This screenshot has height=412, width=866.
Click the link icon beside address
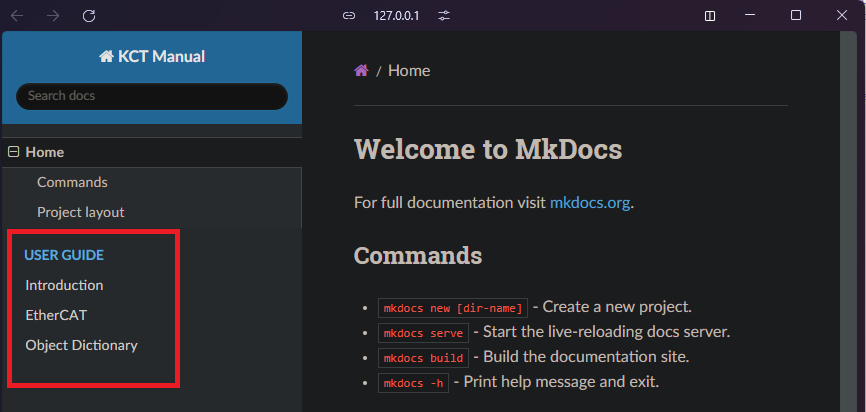pyautogui.click(x=348, y=16)
